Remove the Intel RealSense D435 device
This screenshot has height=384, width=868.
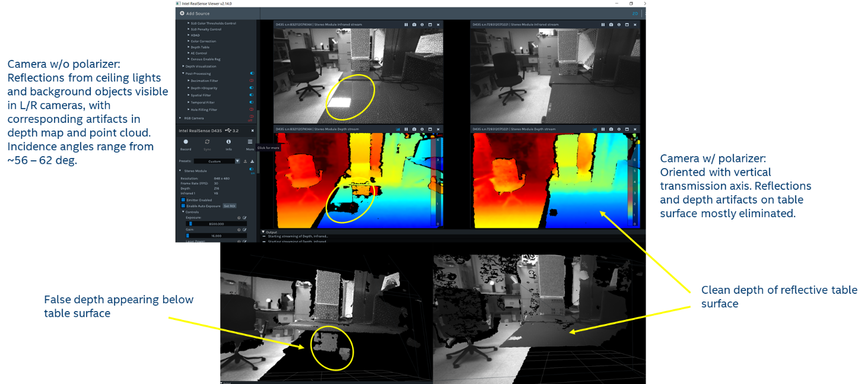click(x=252, y=131)
